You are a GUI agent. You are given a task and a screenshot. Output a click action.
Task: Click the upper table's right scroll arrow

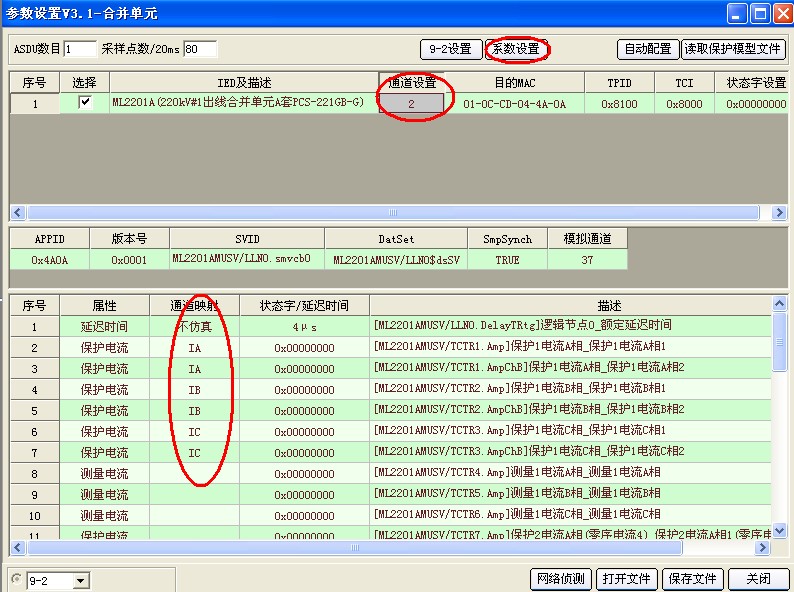[779, 213]
